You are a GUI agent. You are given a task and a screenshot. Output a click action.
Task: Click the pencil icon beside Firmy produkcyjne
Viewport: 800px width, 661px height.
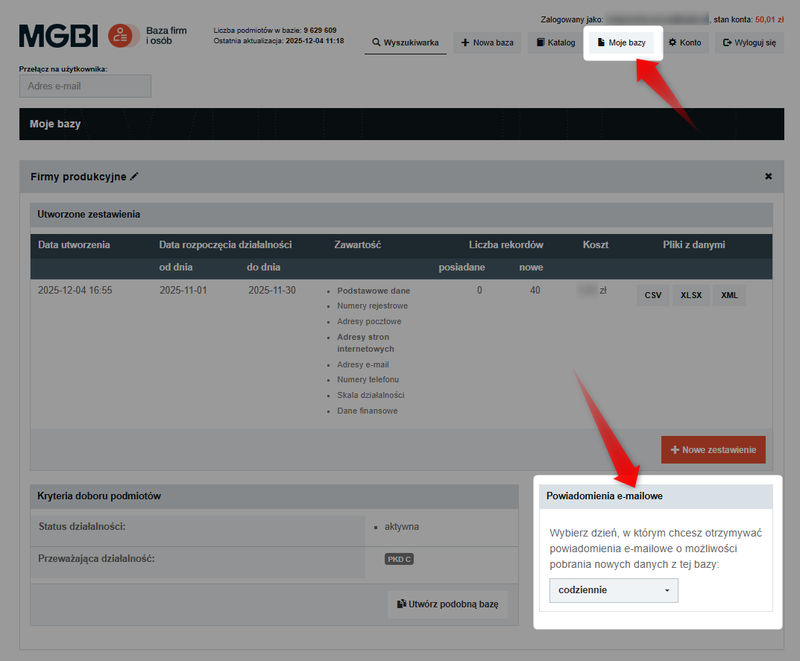135,176
